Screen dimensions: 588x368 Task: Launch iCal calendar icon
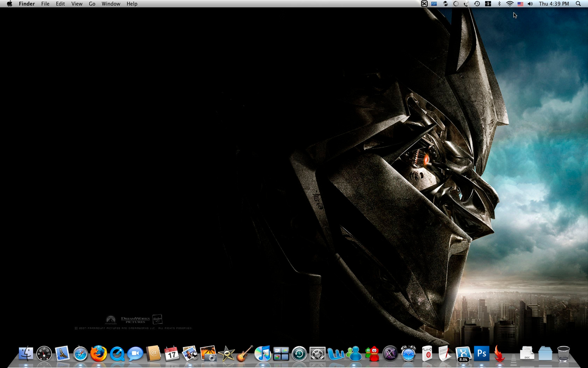click(171, 354)
